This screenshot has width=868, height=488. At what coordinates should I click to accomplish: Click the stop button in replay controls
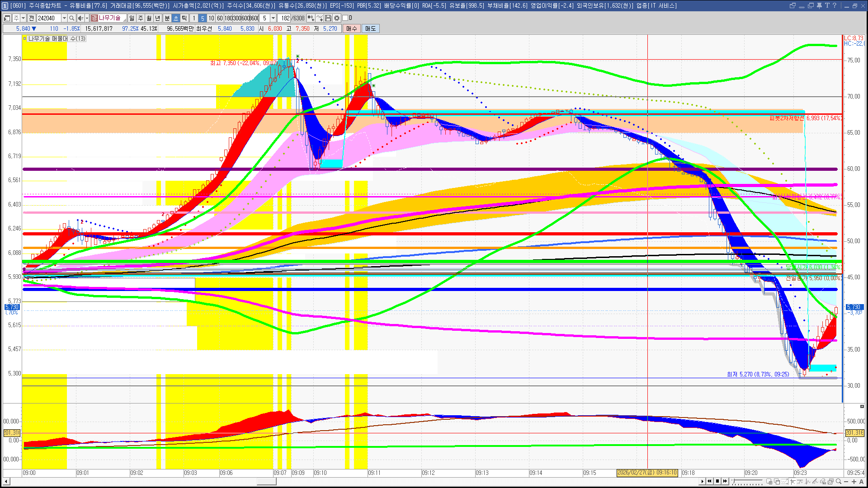coord(717,481)
